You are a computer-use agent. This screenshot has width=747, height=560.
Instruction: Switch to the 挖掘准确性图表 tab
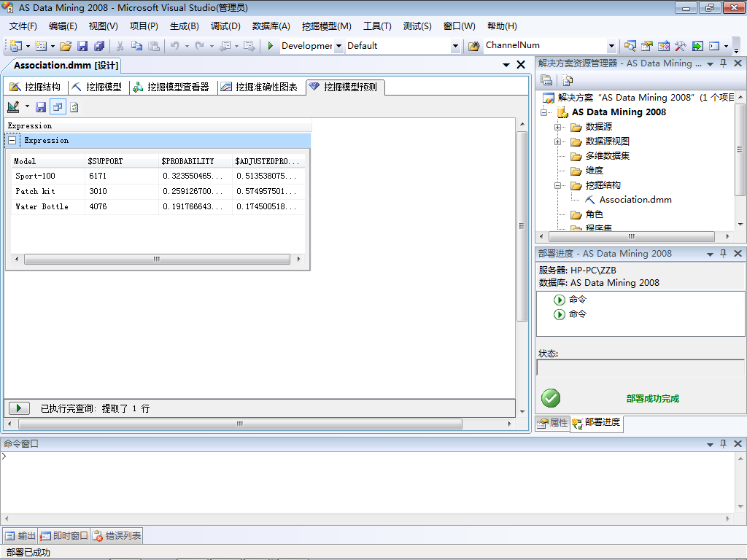point(260,87)
